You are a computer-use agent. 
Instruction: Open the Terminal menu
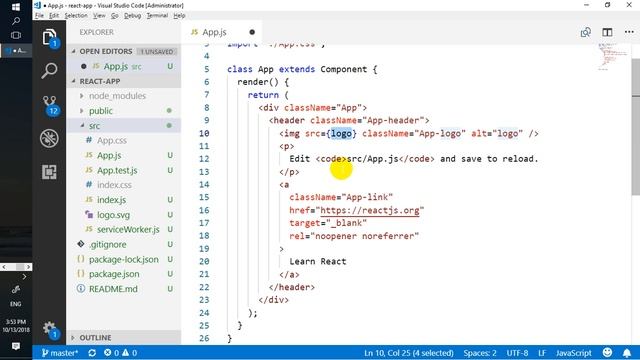[x=158, y=16]
